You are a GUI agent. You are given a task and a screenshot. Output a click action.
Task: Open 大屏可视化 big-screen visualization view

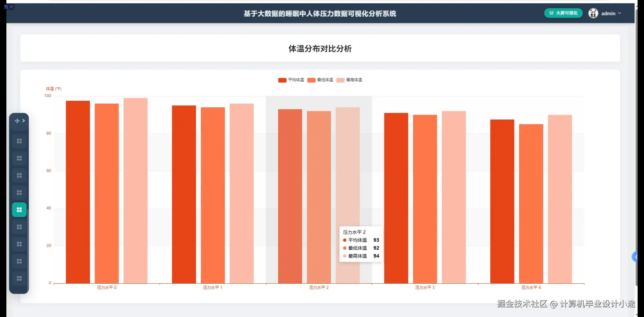[563, 13]
